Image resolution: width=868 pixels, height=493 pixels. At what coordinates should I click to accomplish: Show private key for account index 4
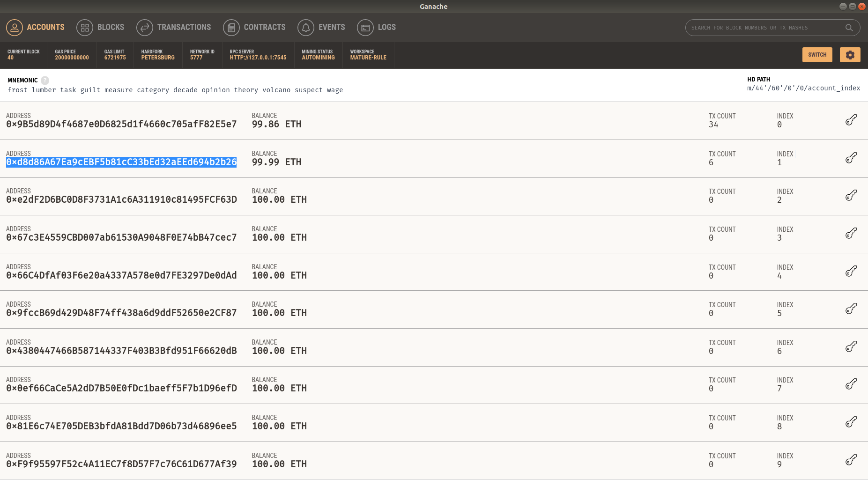851,272
